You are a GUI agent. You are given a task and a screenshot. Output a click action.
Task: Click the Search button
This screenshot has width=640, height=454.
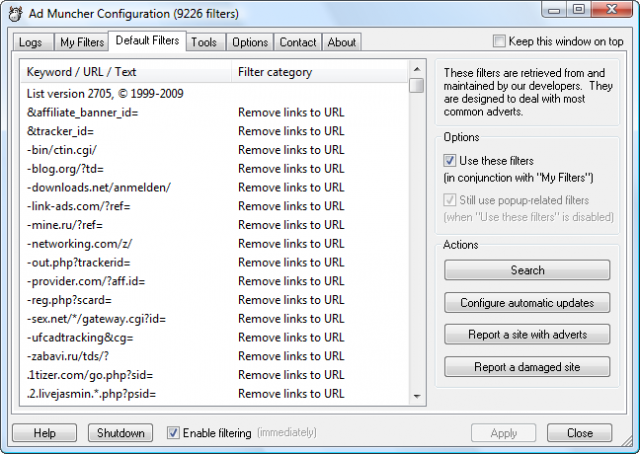coord(527,270)
